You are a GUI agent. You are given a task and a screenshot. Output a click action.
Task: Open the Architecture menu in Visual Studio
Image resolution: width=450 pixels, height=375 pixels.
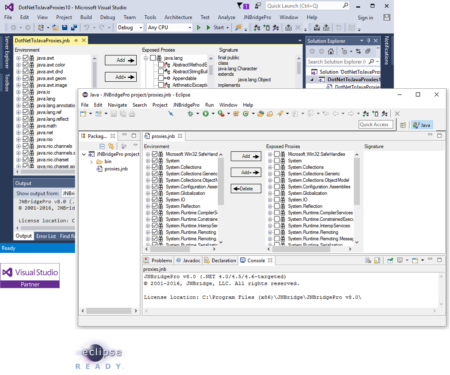click(x=178, y=17)
